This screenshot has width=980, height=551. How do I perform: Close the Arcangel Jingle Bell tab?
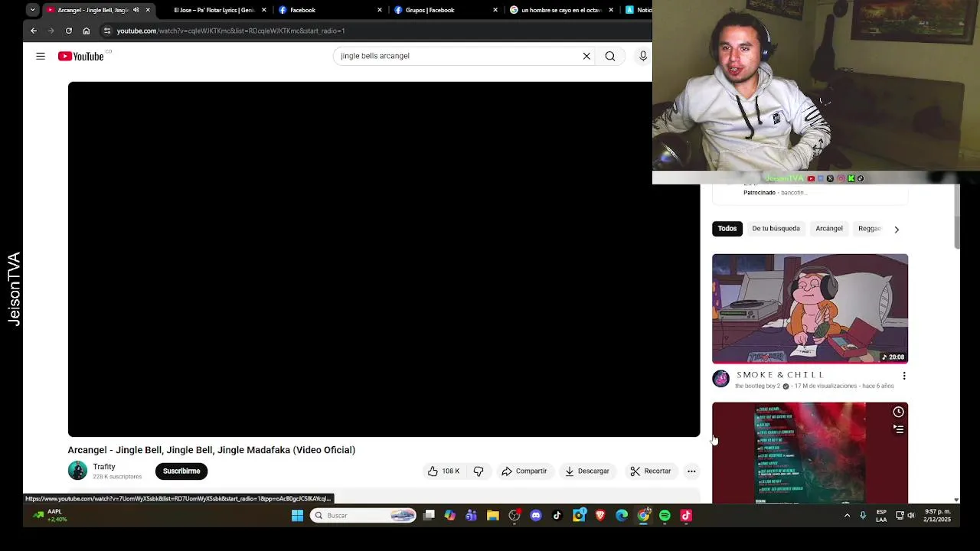pyautogui.click(x=148, y=10)
